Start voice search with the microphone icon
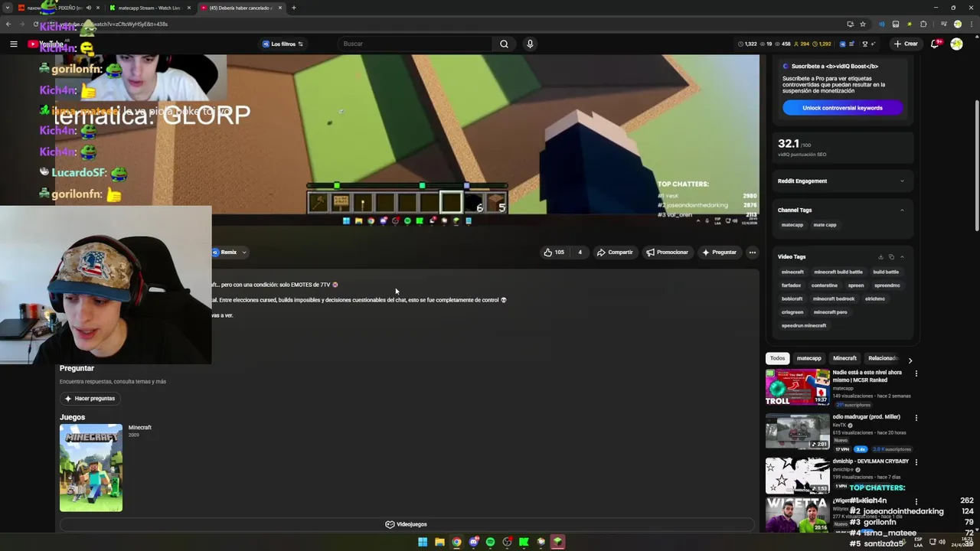This screenshot has width=980, height=551. click(x=530, y=44)
